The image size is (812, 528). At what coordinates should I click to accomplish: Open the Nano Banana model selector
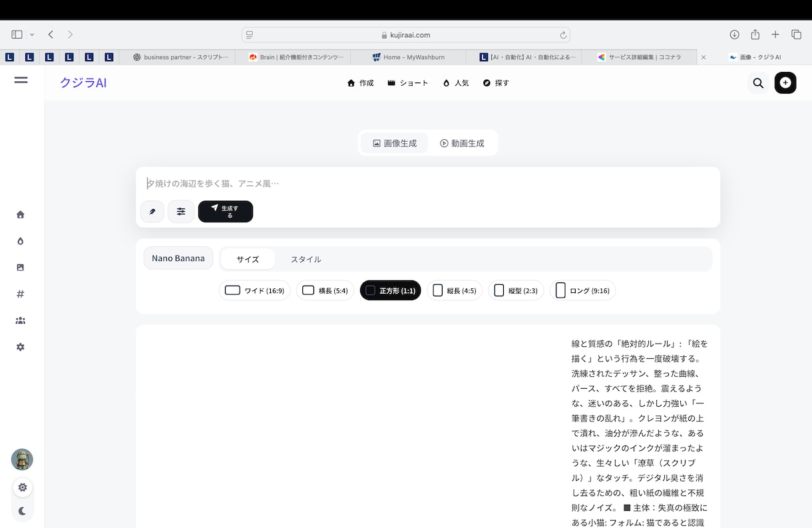click(x=178, y=258)
